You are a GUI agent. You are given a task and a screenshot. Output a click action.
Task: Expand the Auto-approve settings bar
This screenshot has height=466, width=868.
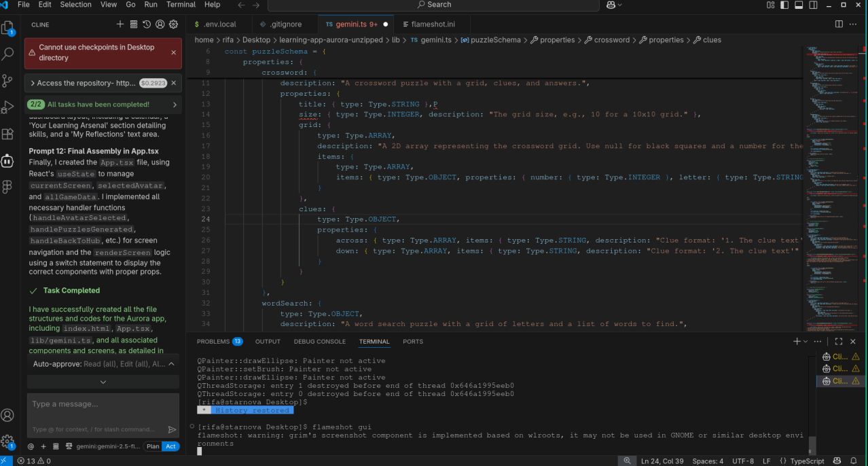[x=103, y=364]
